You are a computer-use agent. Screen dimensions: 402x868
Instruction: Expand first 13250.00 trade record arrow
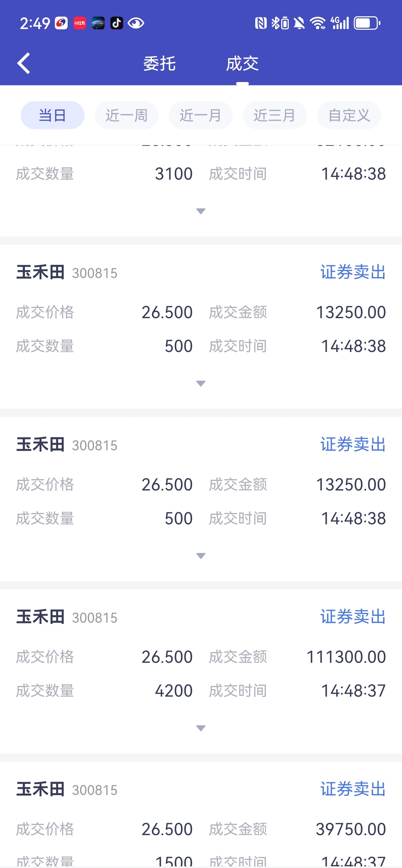[x=201, y=384]
